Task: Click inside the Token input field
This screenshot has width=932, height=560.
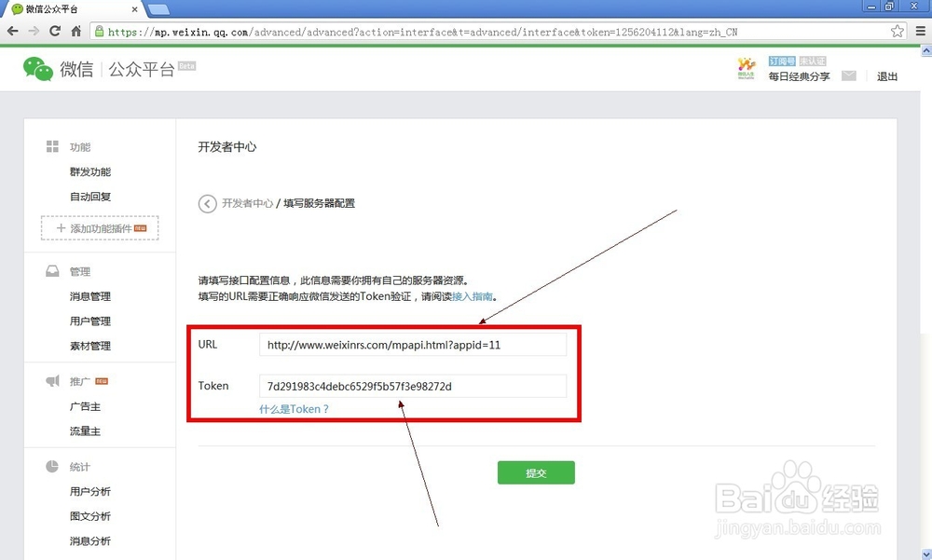Action: coord(413,386)
